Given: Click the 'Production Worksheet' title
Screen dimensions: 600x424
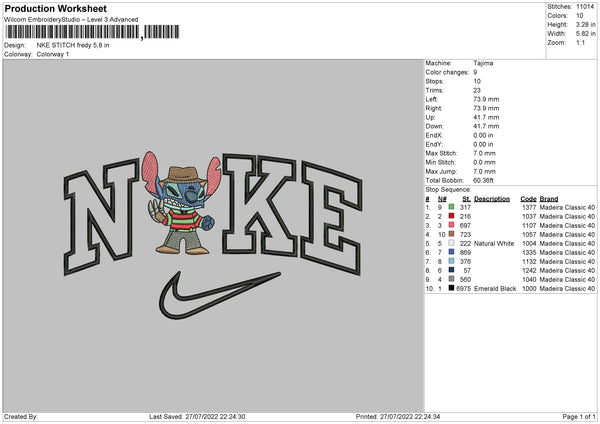Looking at the screenshot, I should [55, 8].
